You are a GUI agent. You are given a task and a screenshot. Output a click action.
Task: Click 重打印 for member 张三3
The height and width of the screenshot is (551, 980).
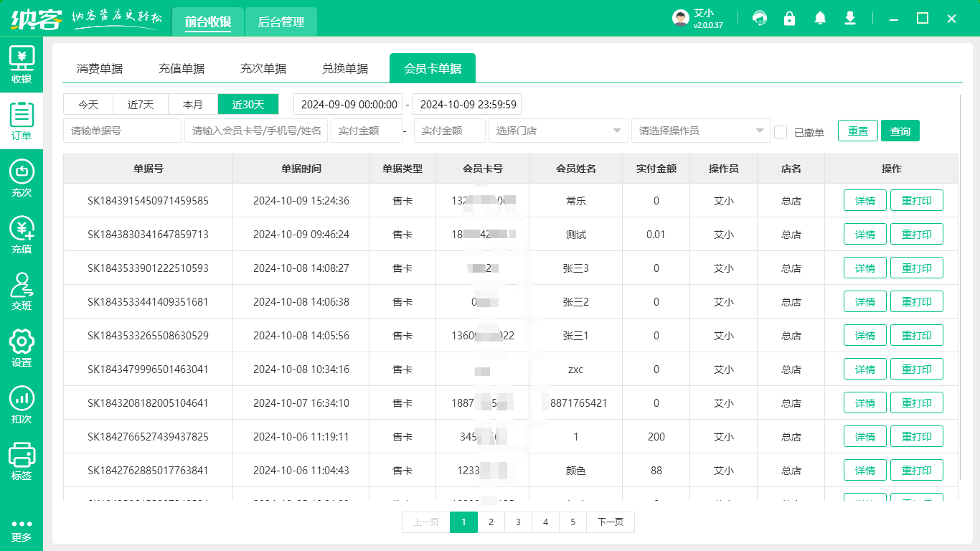917,268
